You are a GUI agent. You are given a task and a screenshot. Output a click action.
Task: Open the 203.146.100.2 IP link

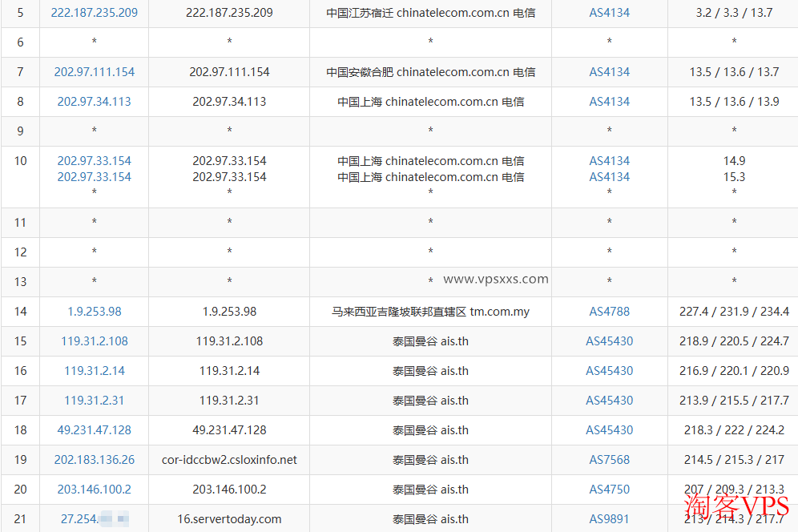[94, 490]
